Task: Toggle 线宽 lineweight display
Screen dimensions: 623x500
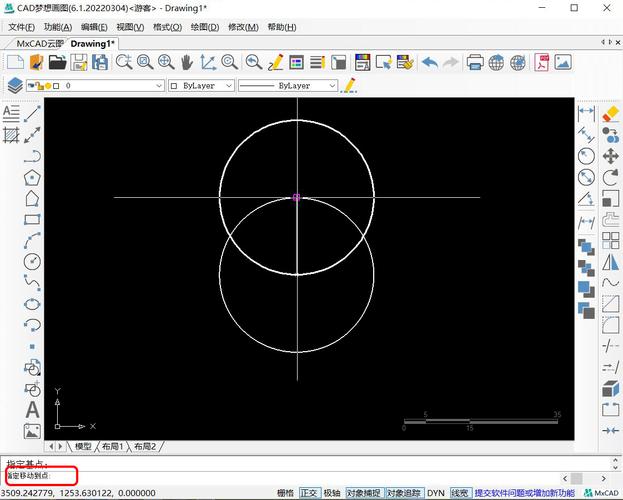Action: [460, 493]
